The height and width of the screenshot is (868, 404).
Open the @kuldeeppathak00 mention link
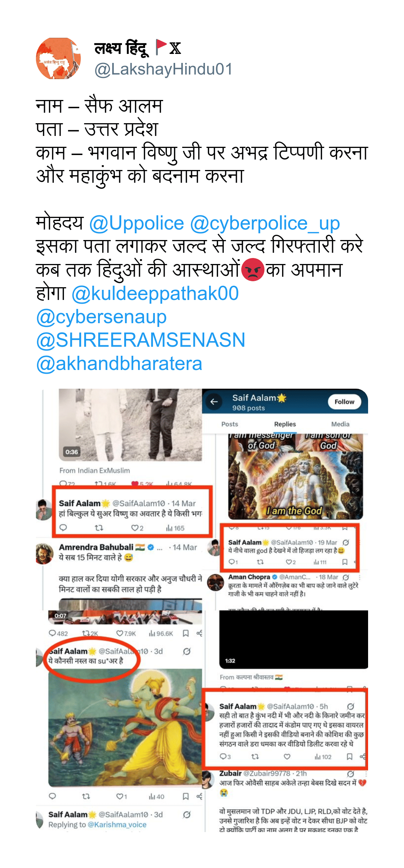coord(155,294)
